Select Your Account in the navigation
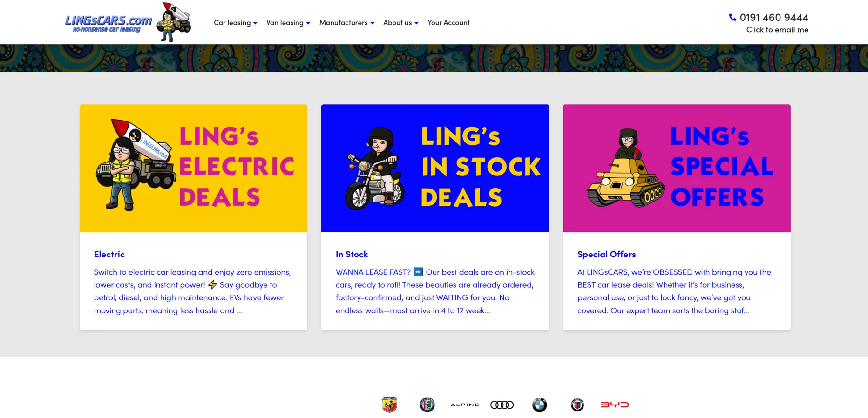868x418 pixels. 448,22
